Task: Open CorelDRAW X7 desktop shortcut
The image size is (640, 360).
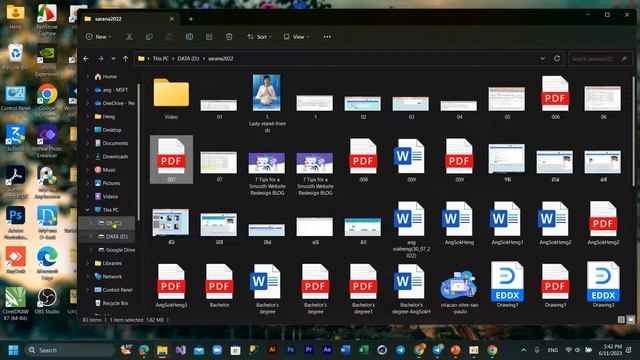Action: coord(16,304)
